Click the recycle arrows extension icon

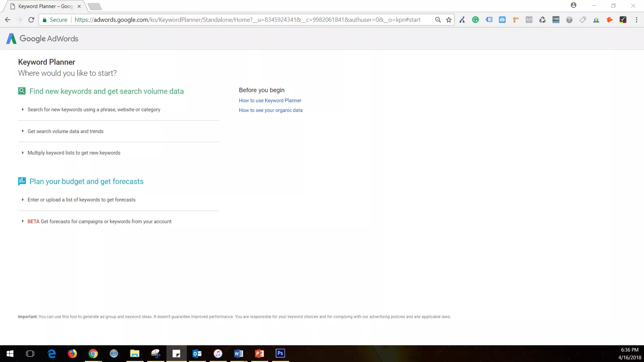pyautogui.click(x=542, y=19)
